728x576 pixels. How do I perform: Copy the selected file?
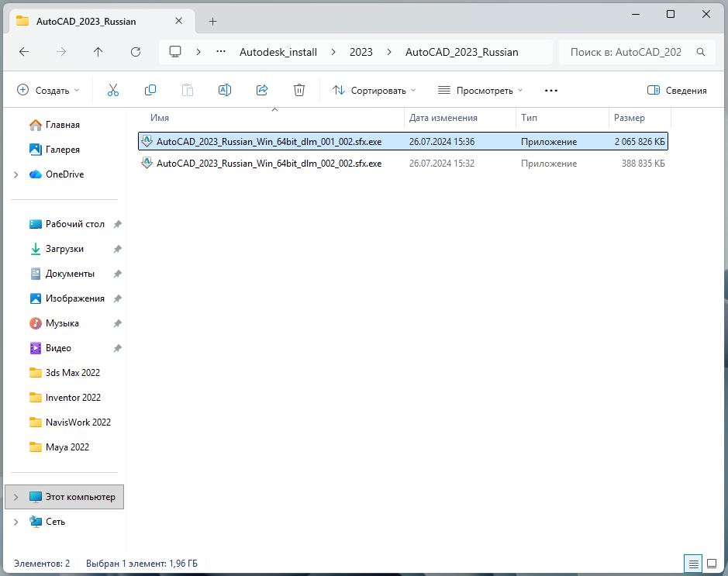(x=150, y=90)
